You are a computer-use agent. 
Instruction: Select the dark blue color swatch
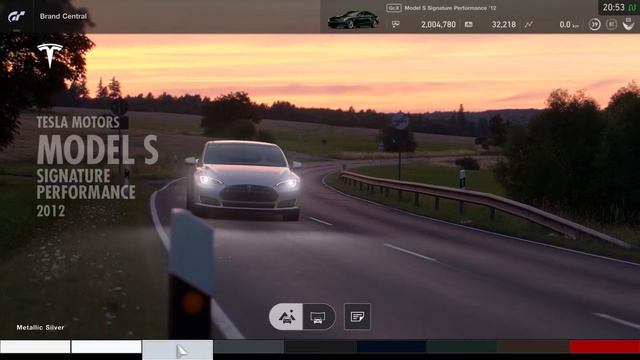391,347
